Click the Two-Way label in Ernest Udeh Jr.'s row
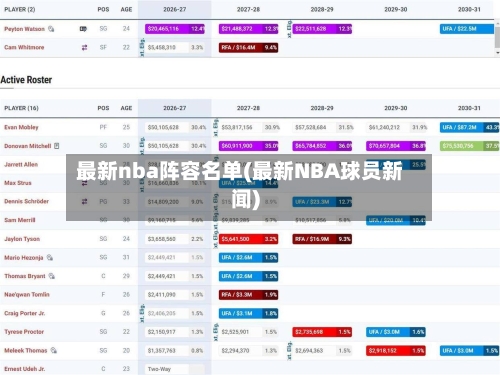The image size is (500, 375). coord(159,369)
